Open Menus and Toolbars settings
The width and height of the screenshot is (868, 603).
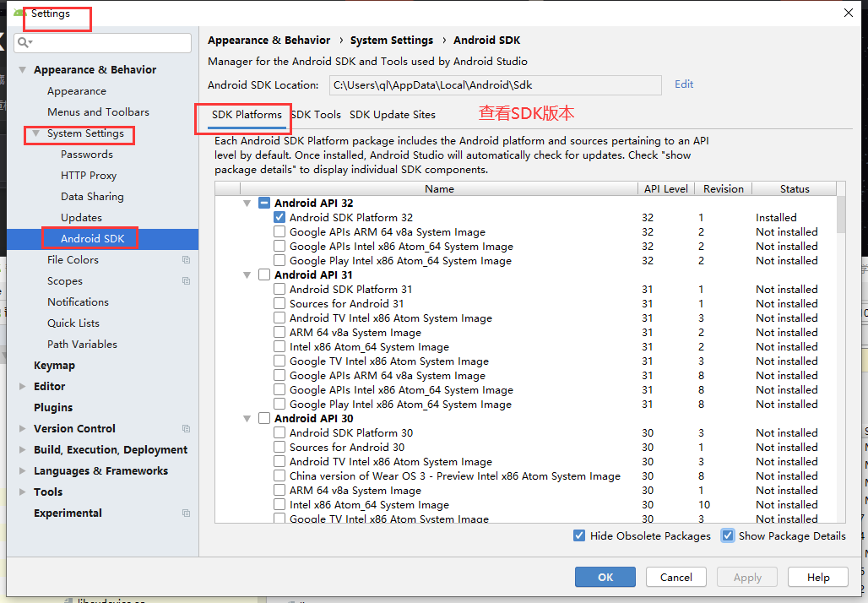(x=98, y=112)
